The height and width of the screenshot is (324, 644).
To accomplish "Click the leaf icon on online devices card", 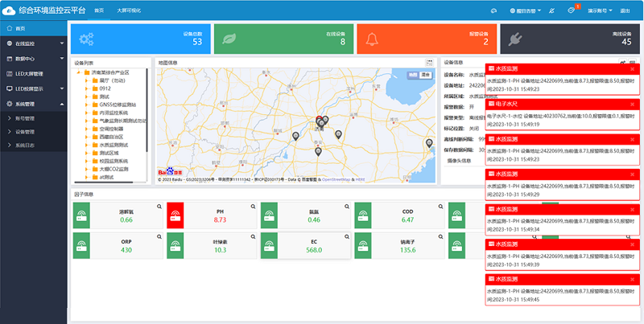I will (229, 39).
